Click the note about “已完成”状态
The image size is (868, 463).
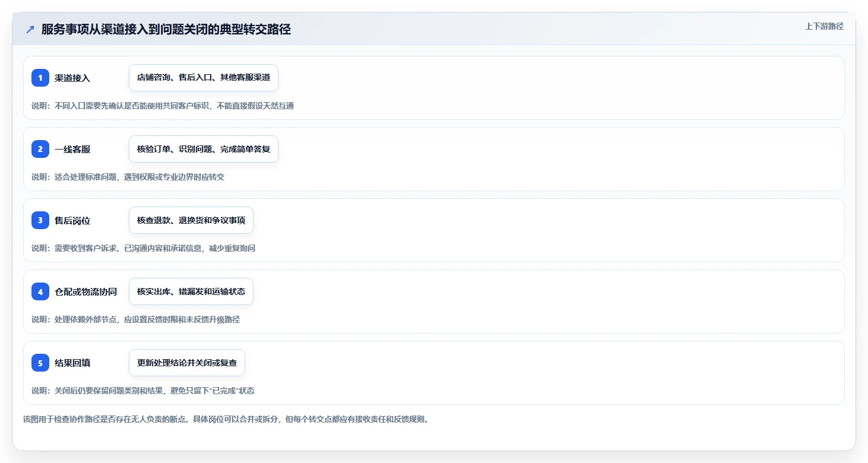pos(143,391)
